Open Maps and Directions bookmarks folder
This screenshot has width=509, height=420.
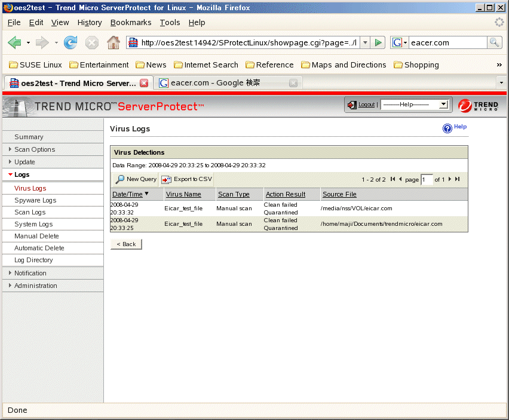(x=344, y=65)
